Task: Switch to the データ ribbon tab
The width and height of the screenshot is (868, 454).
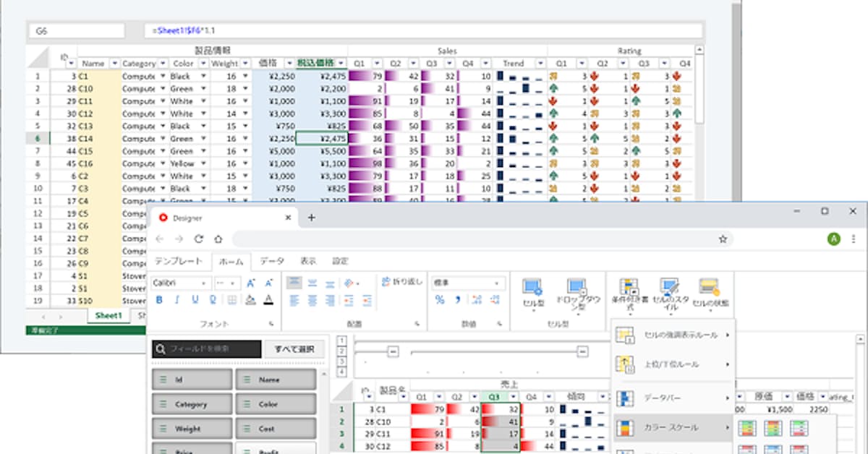Action: pyautogui.click(x=272, y=261)
